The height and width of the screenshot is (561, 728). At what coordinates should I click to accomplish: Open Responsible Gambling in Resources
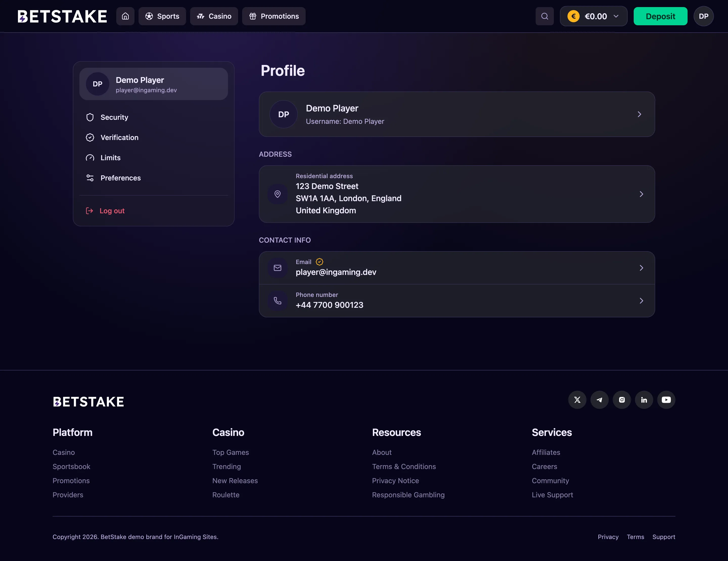pyautogui.click(x=408, y=495)
